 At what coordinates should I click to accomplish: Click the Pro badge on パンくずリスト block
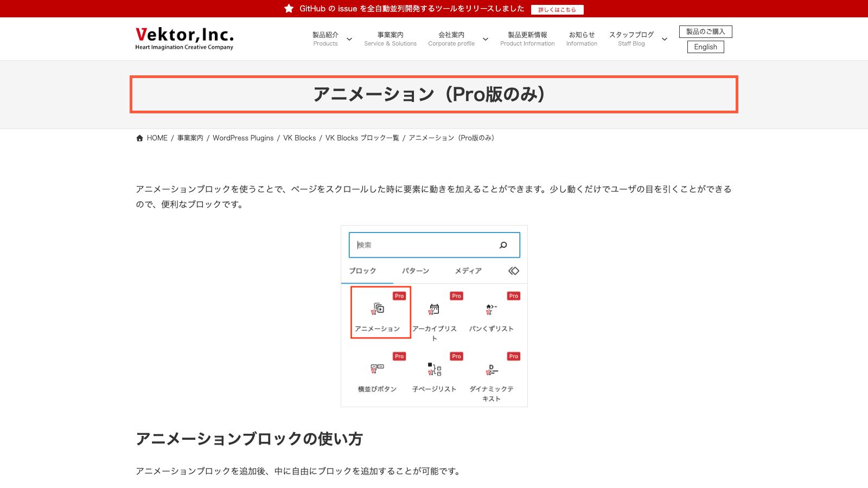pos(514,296)
